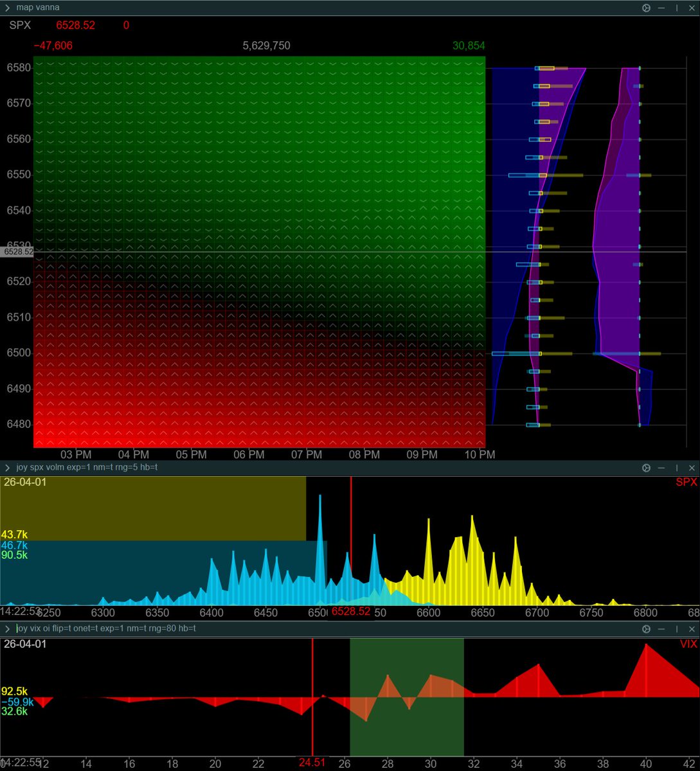The width and height of the screenshot is (700, 771).
Task: Click the vertical bar icon in map vanna header
Action: coord(676,8)
